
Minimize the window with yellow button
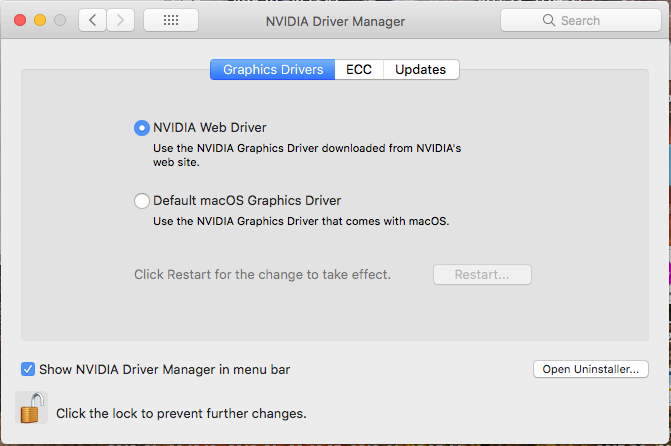click(40, 20)
